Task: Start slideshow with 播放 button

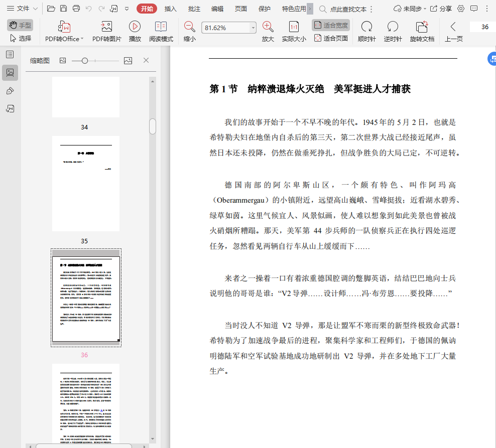Action: 135,27
